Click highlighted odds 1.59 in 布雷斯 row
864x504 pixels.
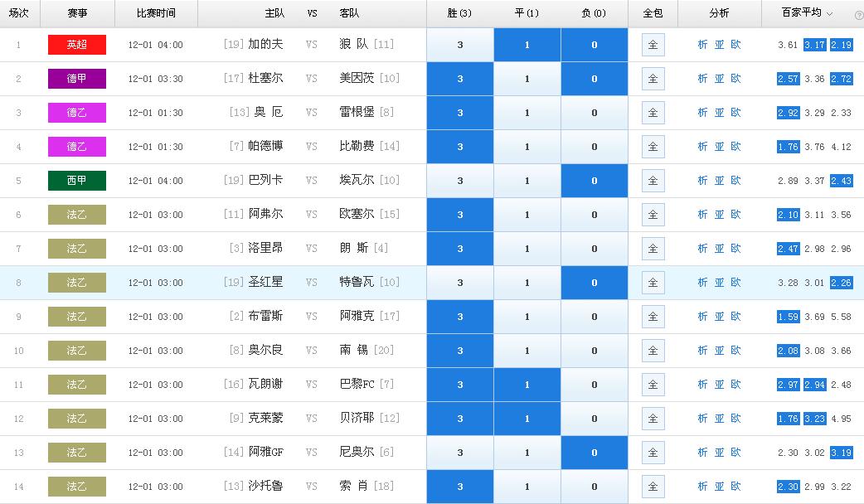click(788, 317)
